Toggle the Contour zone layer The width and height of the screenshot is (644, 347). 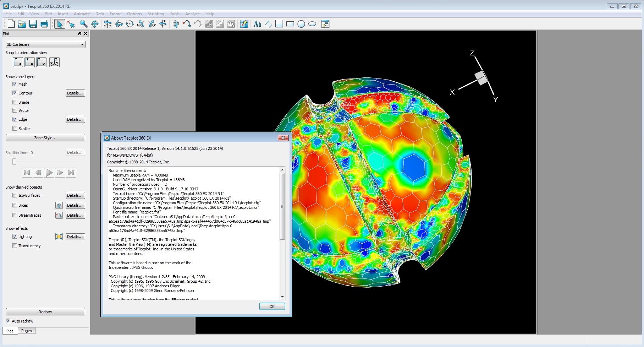tap(15, 93)
